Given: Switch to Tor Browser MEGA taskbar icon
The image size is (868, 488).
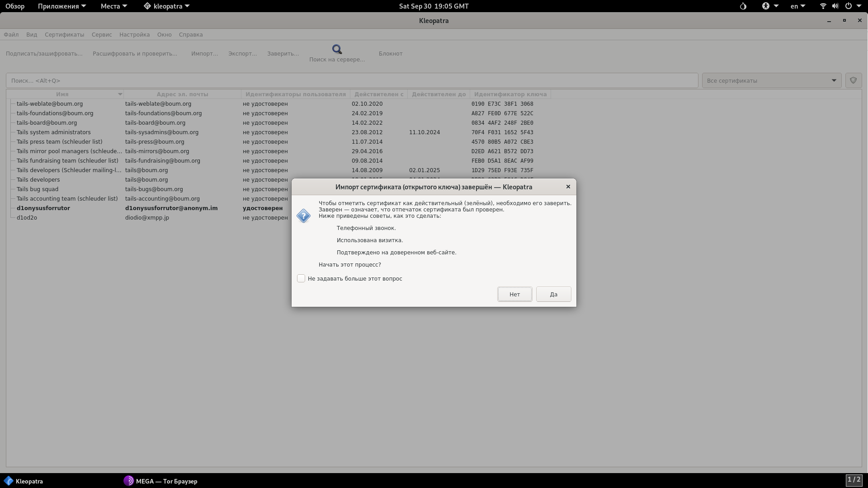Looking at the screenshot, I should (x=128, y=481).
